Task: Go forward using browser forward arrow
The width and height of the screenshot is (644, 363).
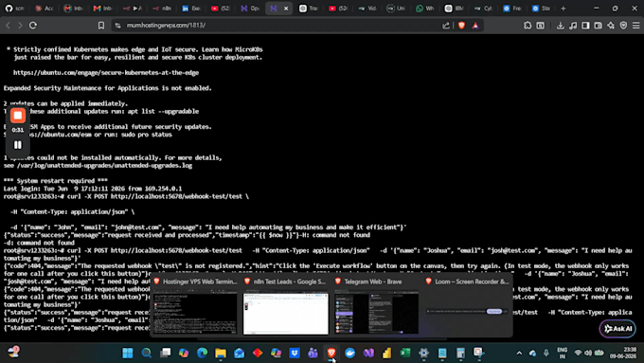Action: click(20, 26)
